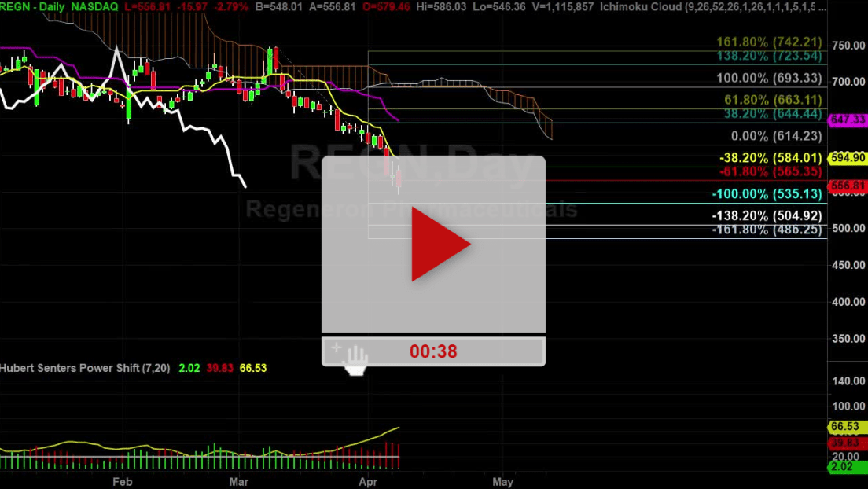
Task: Select the ask A=556.81 readout
Action: pos(332,6)
